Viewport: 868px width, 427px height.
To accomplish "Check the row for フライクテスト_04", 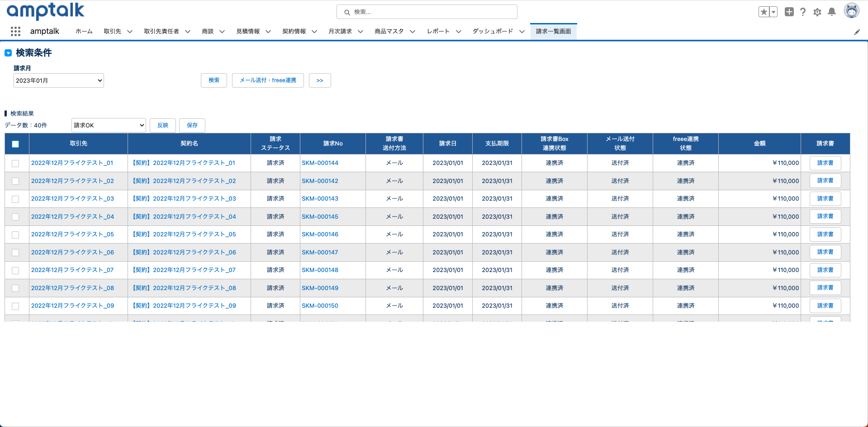I will coord(15,217).
